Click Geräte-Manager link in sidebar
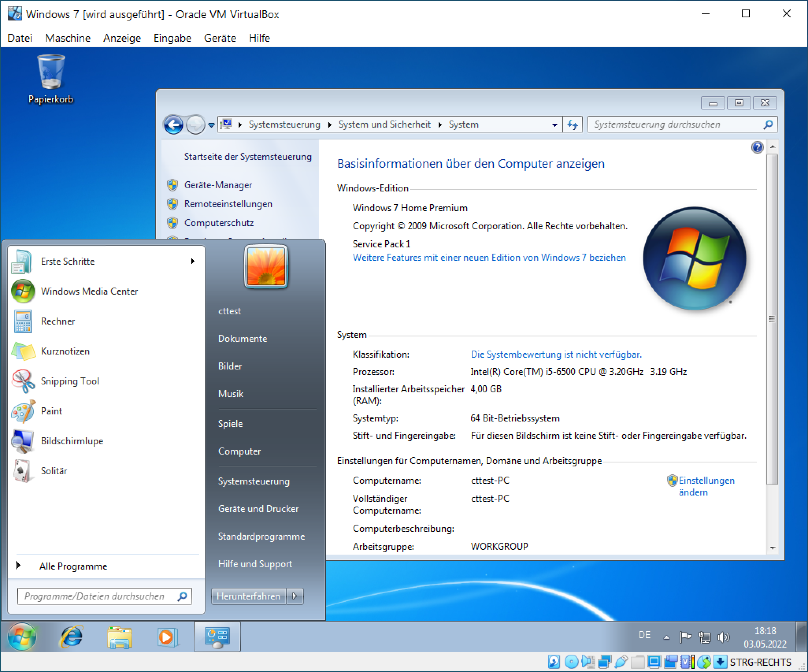The image size is (808, 672). point(218,185)
